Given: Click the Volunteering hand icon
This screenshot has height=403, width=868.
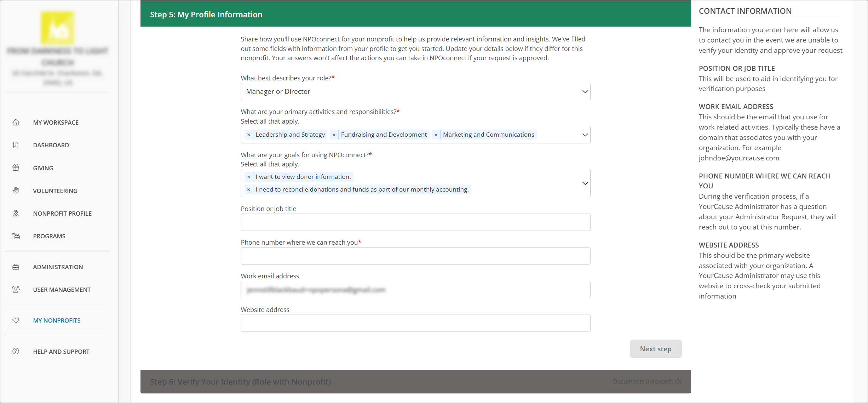Looking at the screenshot, I should click(x=16, y=191).
